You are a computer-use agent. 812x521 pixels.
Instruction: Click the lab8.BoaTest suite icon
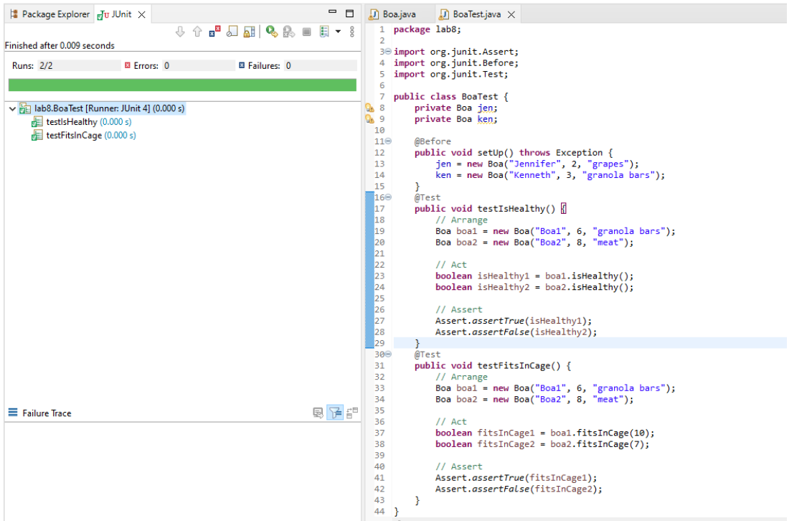(x=25, y=109)
